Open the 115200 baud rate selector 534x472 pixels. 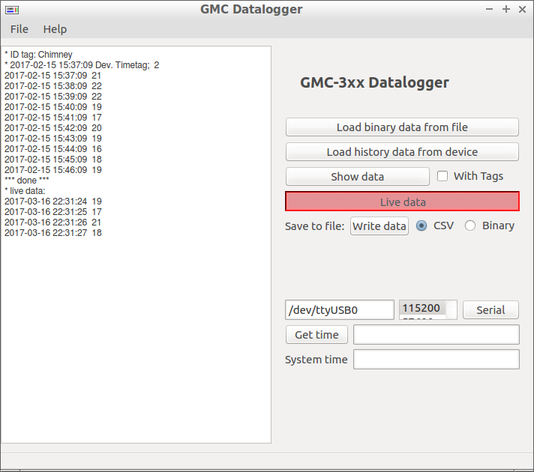[x=428, y=310]
